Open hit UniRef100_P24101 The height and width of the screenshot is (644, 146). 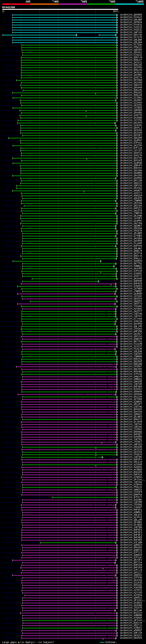click(131, 17)
